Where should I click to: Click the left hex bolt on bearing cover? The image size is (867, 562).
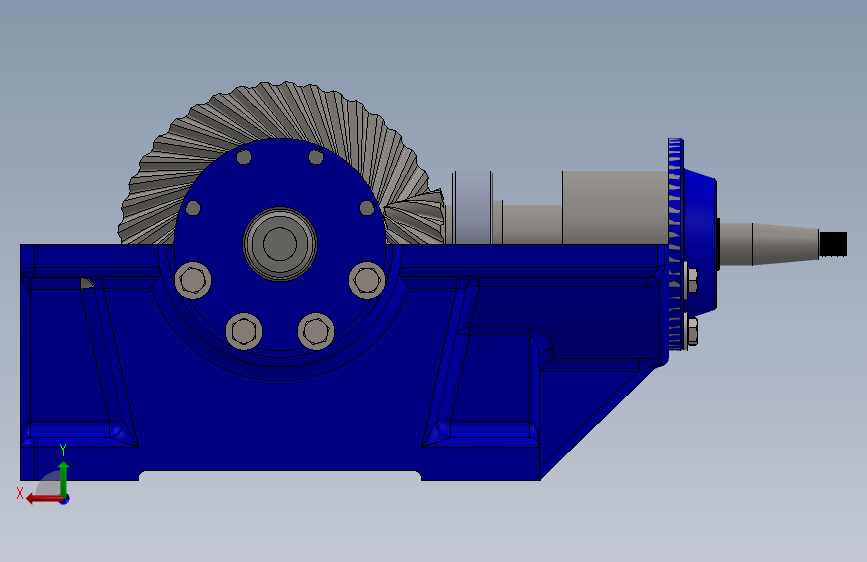193,280
